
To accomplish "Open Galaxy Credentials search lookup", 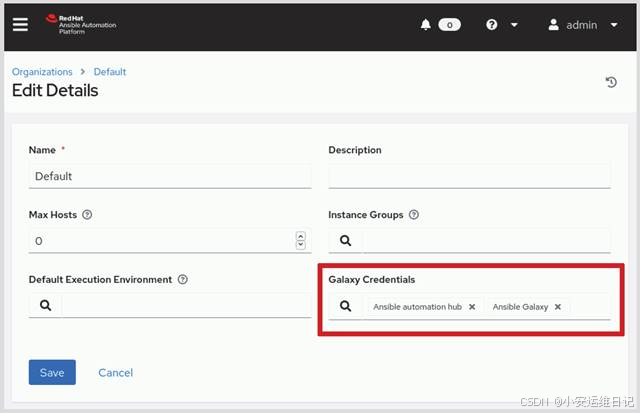I will [346, 306].
